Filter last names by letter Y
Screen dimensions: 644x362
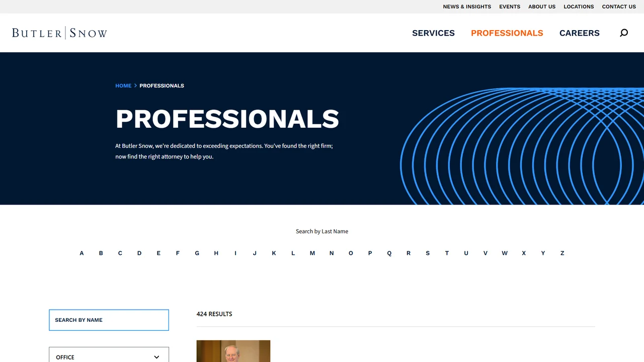[543, 253]
